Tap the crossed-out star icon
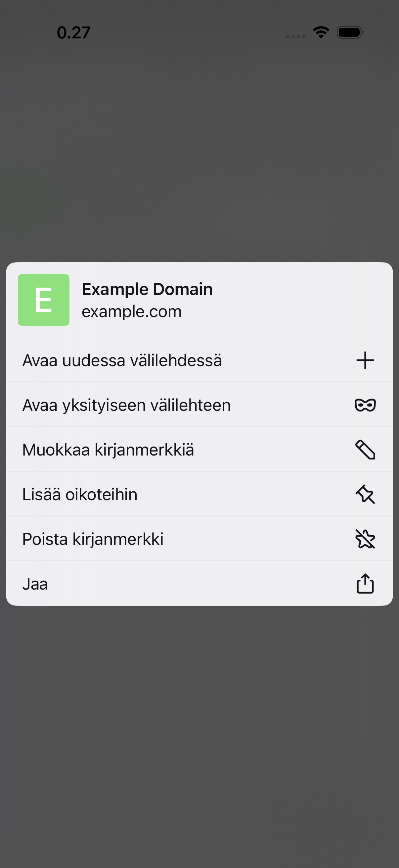This screenshot has width=399, height=868. pos(365,539)
